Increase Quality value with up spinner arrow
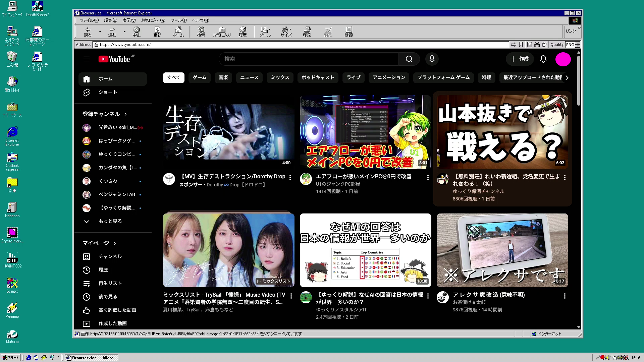644x362 pixels. tap(578, 43)
